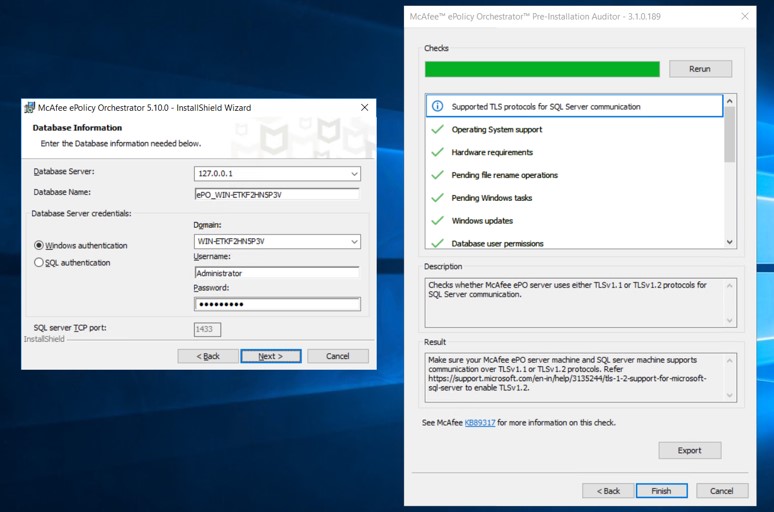The height and width of the screenshot is (512, 774).
Task: Click the Description box scroll down arrow
Action: click(730, 320)
